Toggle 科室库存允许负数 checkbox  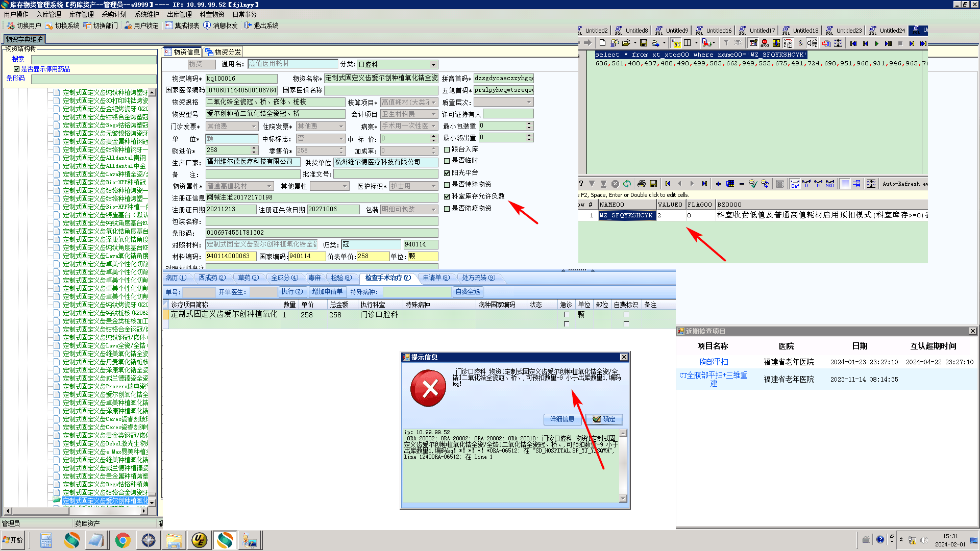[447, 196]
